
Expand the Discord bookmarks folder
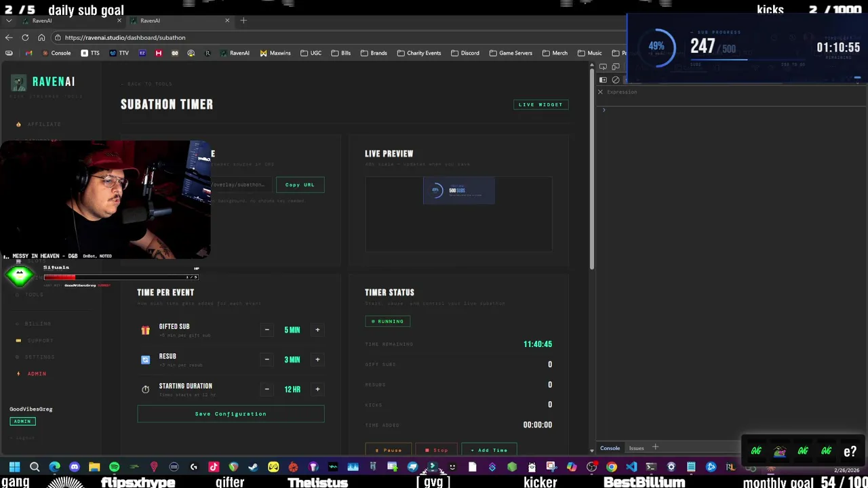point(465,53)
